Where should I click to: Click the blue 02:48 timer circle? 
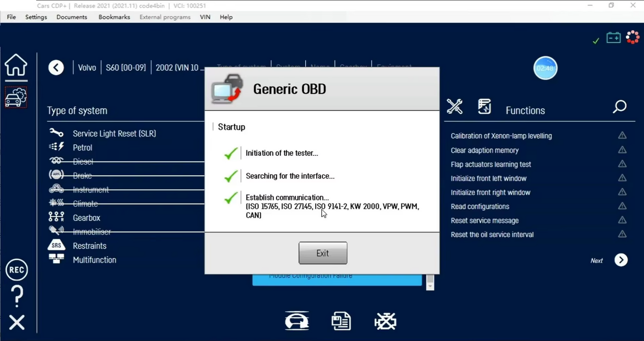coord(545,68)
